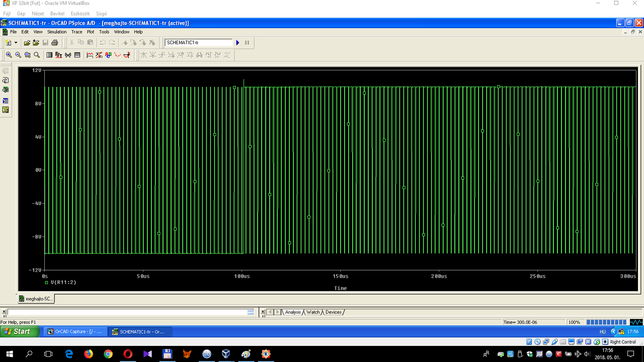The image size is (644, 362).
Task: Open the PSpice Help menu
Action: click(138, 32)
